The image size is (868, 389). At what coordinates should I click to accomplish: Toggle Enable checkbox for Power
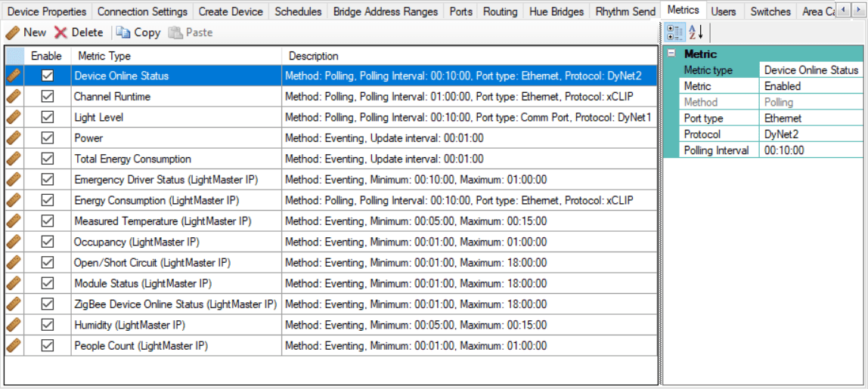pyautogui.click(x=48, y=138)
